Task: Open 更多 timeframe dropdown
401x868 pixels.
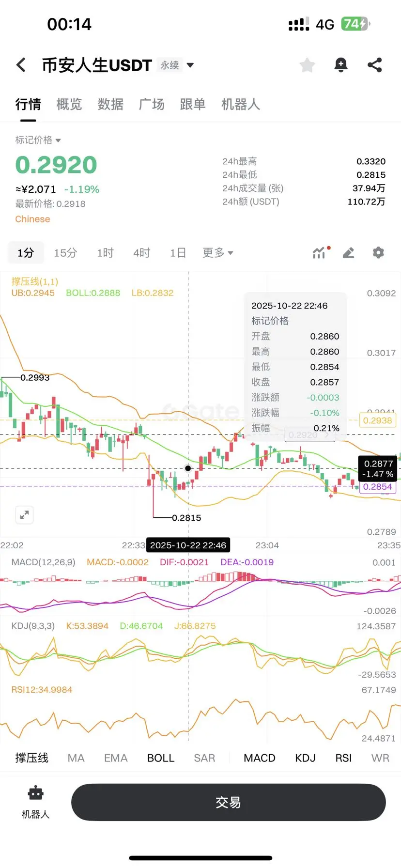Action: coord(217,252)
